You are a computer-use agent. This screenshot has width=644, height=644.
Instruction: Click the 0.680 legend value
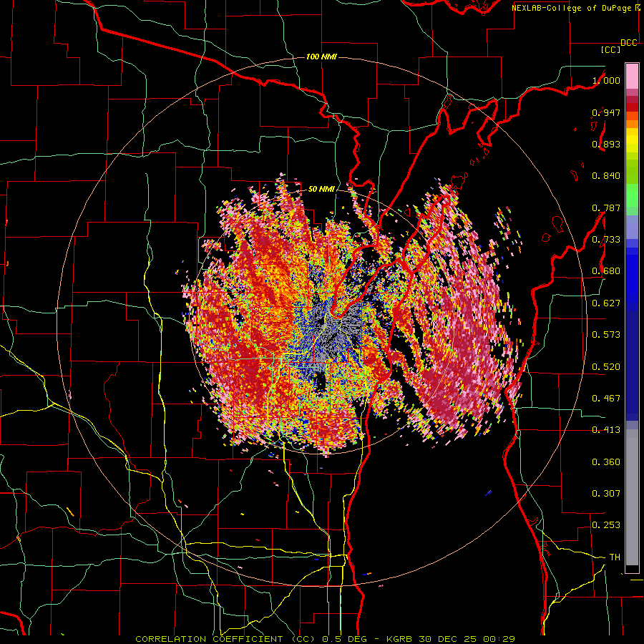606,271
